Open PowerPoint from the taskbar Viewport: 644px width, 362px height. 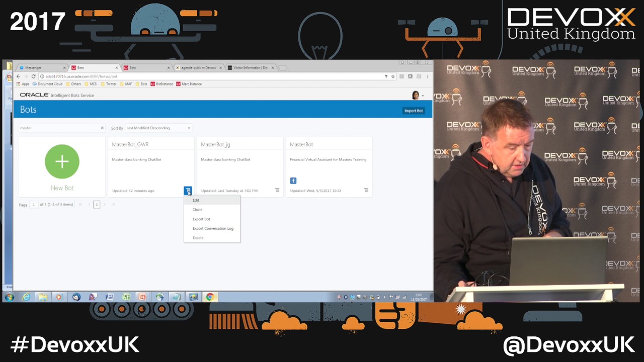click(x=142, y=297)
